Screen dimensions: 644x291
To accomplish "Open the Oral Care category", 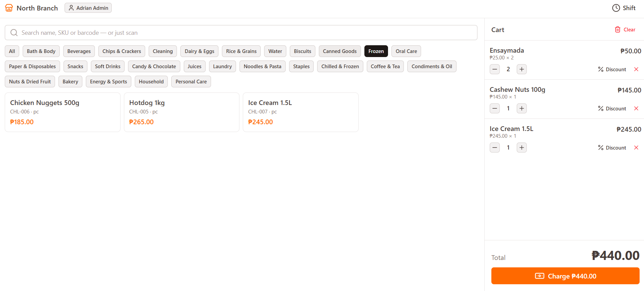I will coord(406,51).
